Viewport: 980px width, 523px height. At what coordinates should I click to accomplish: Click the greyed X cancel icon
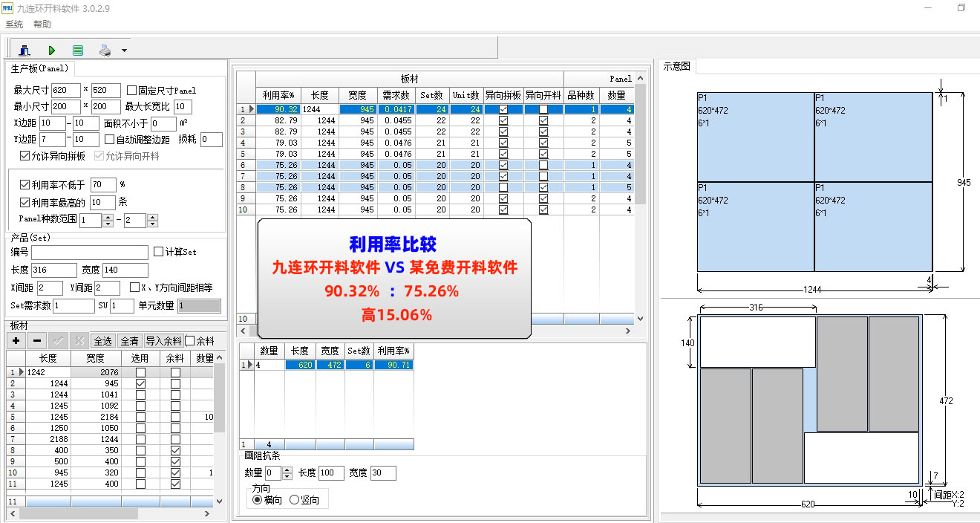(79, 340)
